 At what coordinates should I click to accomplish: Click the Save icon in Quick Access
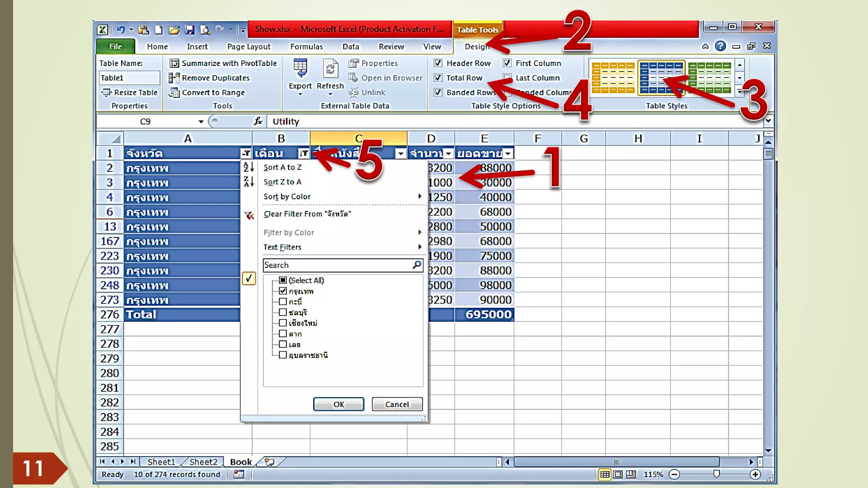pos(190,30)
